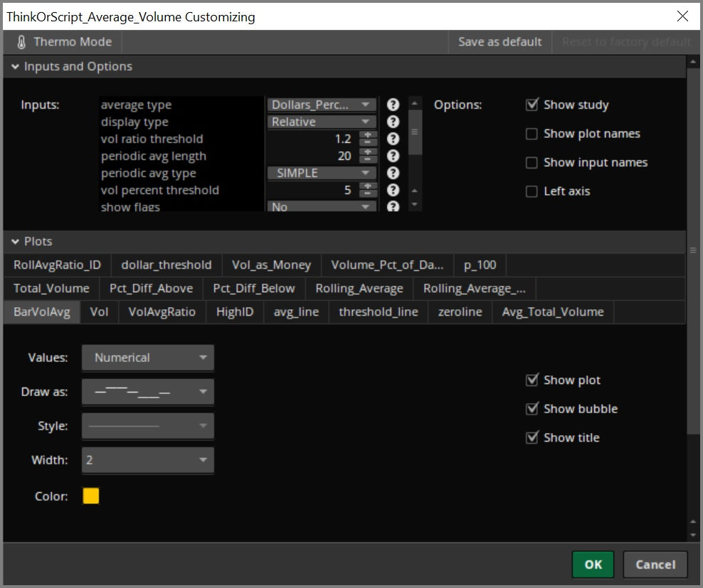Viewport: 703px width, 588px height.
Task: Open the Rolling_Average_... truncated plot tab
Action: (x=475, y=288)
